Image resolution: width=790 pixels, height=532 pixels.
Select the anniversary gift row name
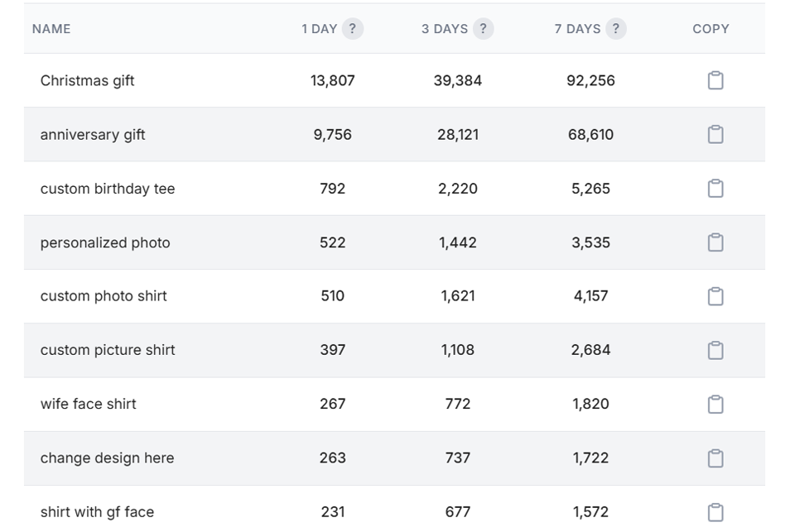click(93, 134)
